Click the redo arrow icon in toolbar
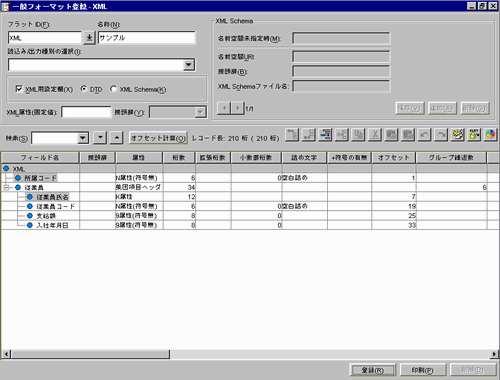This screenshot has width=500, height=380. click(441, 135)
